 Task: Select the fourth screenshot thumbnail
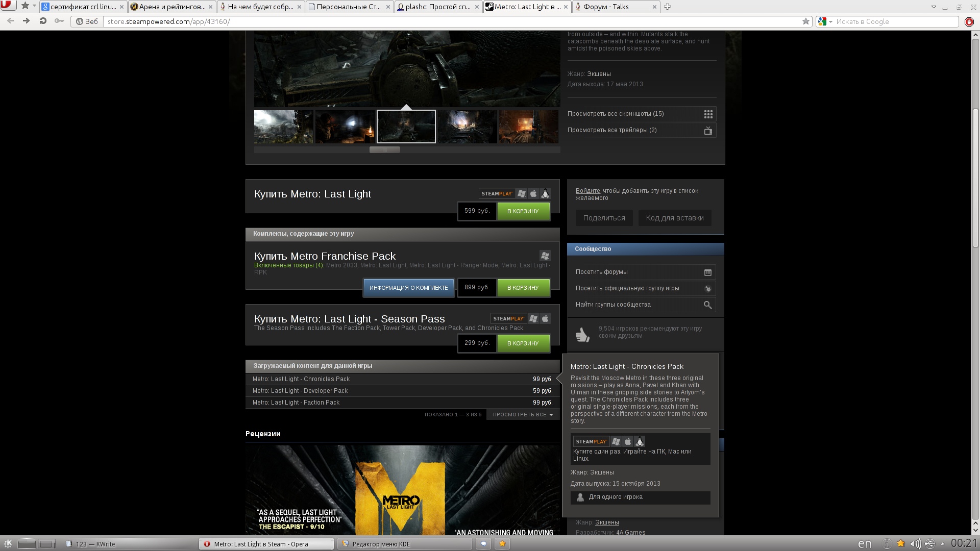point(467,127)
